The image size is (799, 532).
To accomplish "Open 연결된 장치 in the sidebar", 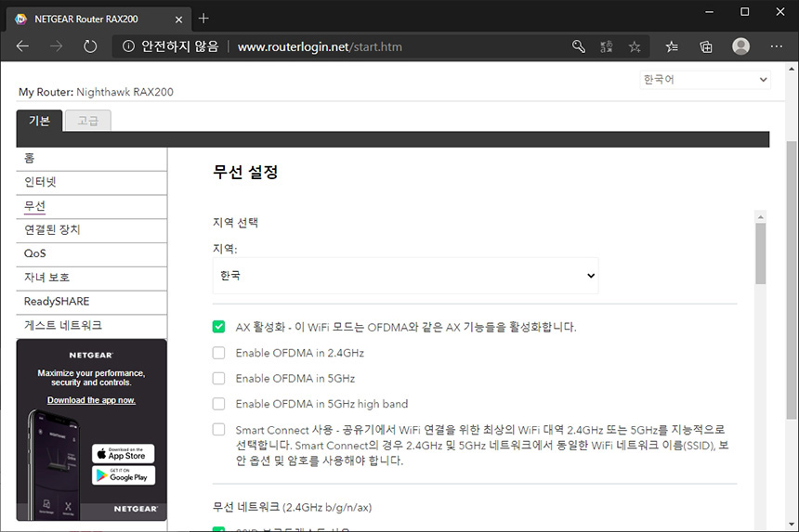I will [92, 230].
